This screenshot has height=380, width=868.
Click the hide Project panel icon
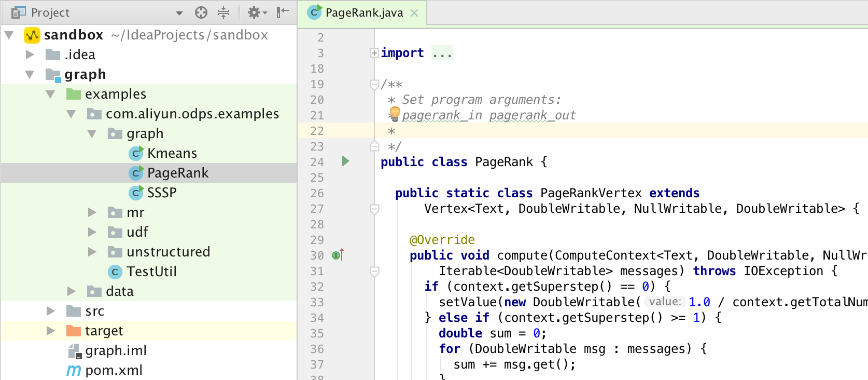click(x=283, y=12)
